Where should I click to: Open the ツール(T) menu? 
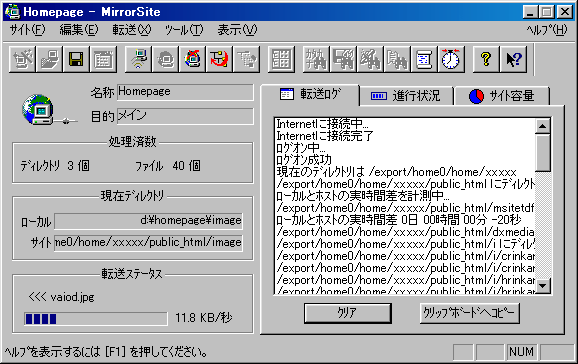tap(184, 30)
